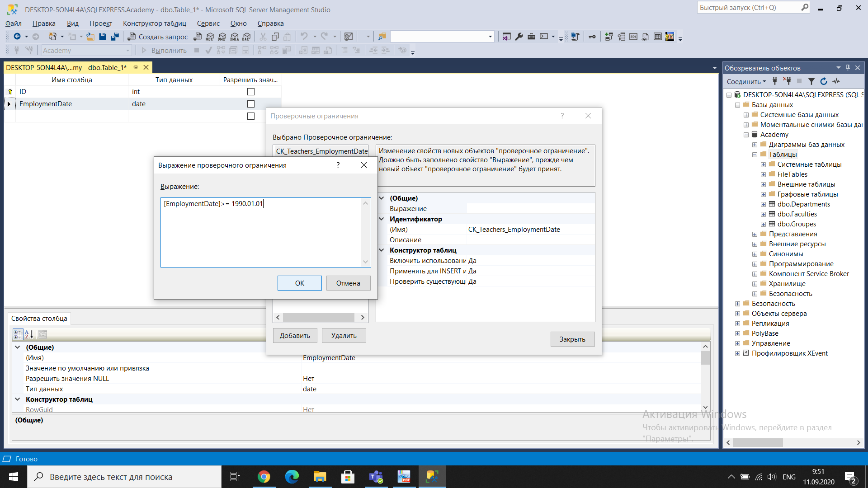Collapse the Идентификатор property section
Image resolution: width=868 pixels, height=488 pixels.
point(382,219)
